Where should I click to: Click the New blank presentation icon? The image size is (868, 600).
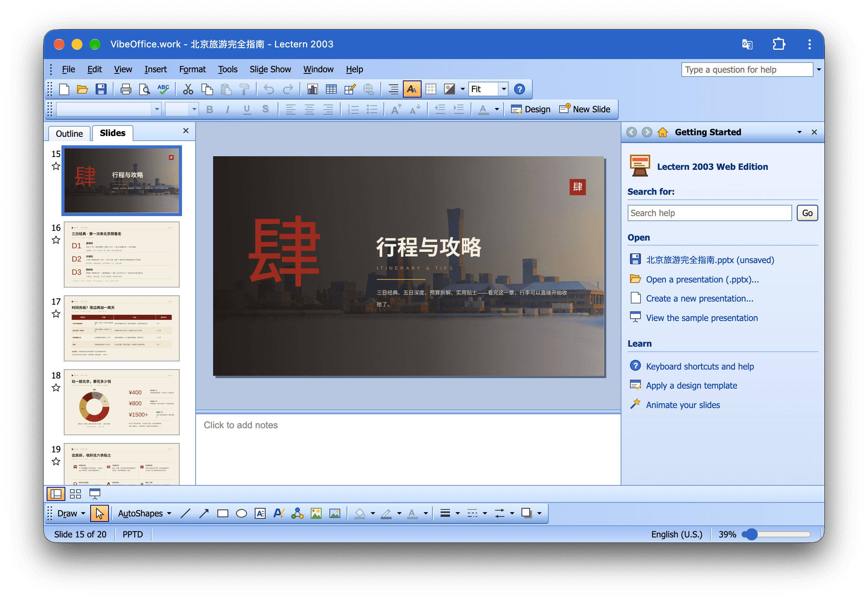[x=64, y=89]
